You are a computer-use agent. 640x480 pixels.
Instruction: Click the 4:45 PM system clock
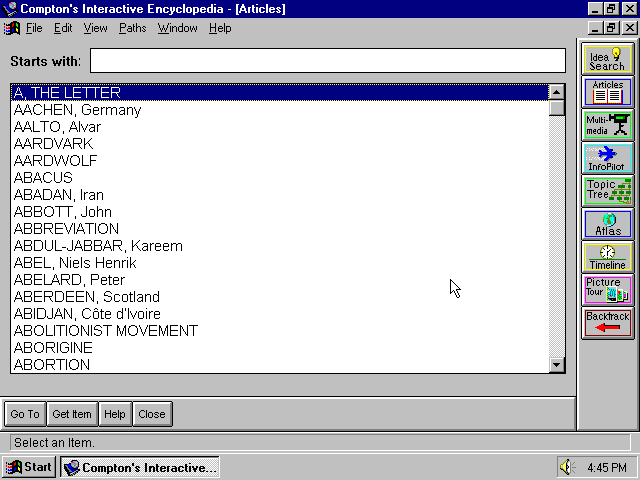pos(607,467)
